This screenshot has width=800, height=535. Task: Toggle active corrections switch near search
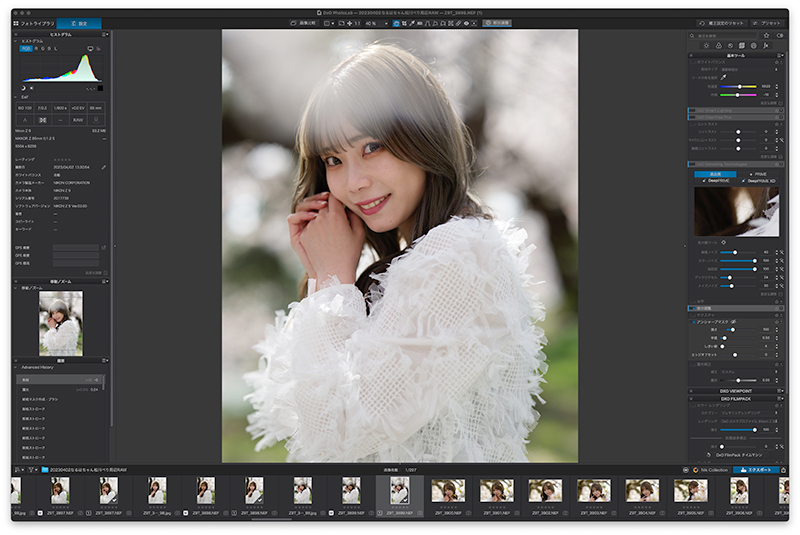[x=780, y=35]
